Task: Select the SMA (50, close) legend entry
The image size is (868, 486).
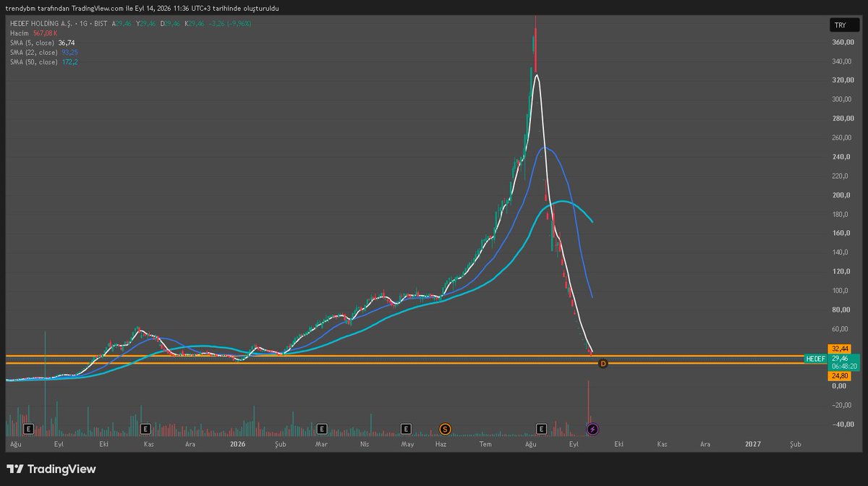Action: pos(44,62)
